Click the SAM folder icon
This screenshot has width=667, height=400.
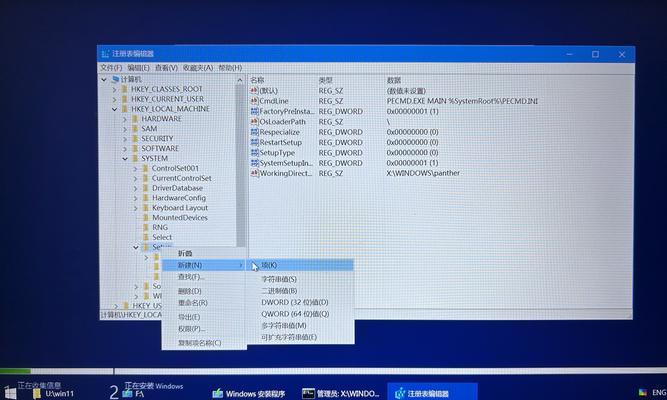click(x=135, y=129)
